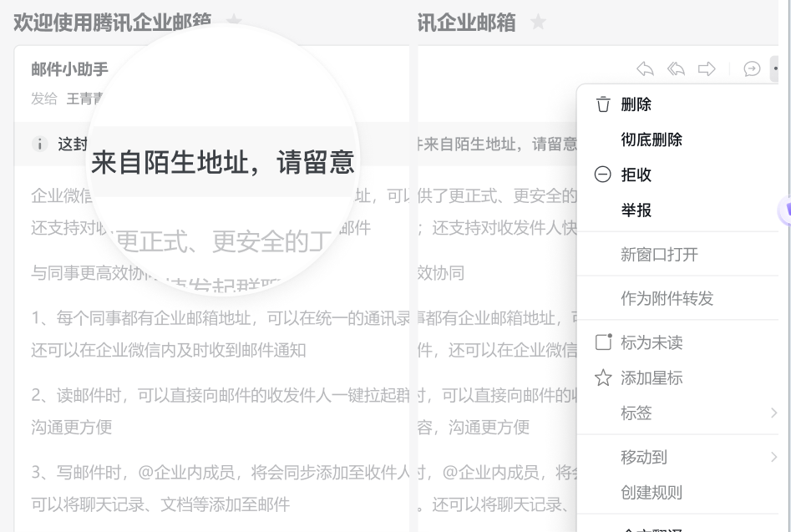Star the email titled 欢迎使用腾讯企业邮箱
Image resolution: width=791 pixels, height=532 pixels.
coord(234,20)
